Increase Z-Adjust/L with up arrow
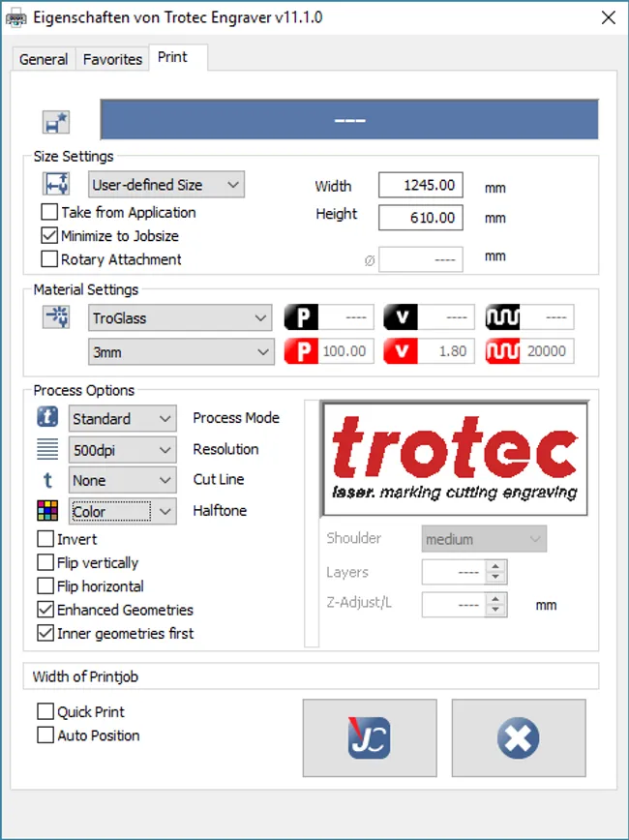This screenshot has width=629, height=840. pyautogui.click(x=495, y=599)
